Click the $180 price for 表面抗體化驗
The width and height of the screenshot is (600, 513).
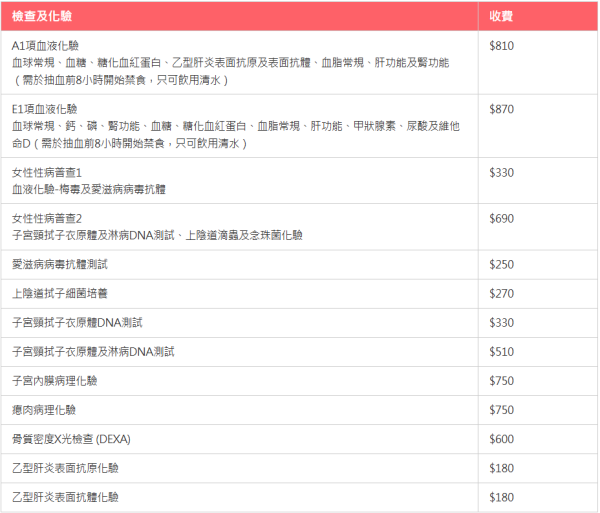501,497
